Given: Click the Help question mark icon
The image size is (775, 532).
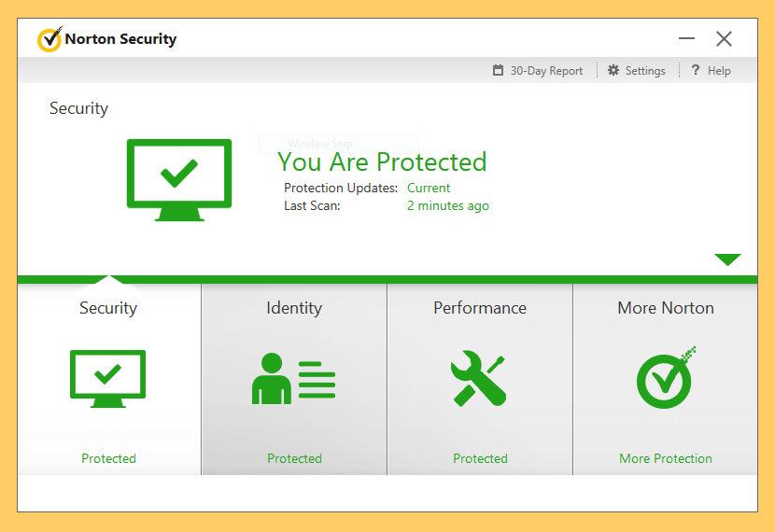Looking at the screenshot, I should coord(696,70).
